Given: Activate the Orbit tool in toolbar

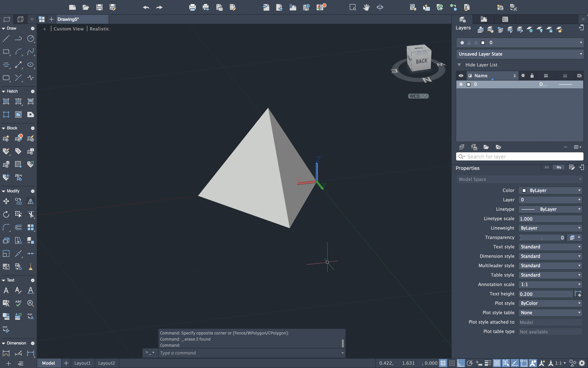Looking at the screenshot, I should pyautogui.click(x=380, y=7).
